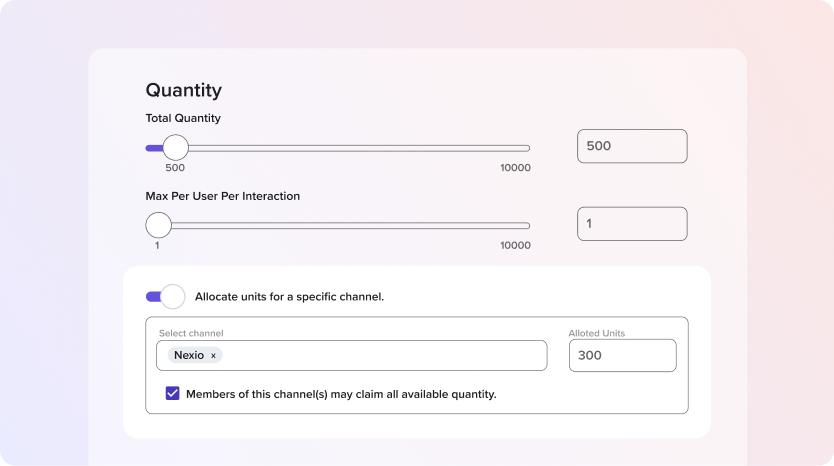Click the Max Per User slider track middle
The image size is (834, 466).
338,226
